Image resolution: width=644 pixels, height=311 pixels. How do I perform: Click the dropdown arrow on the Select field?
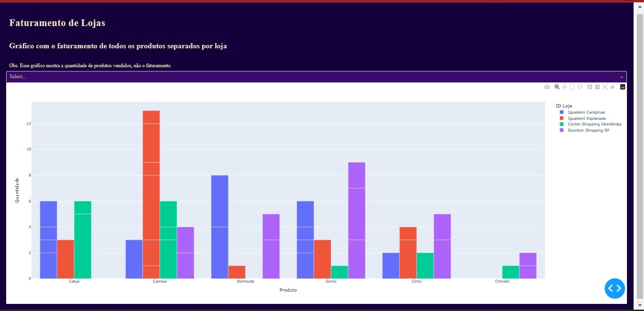coord(622,76)
